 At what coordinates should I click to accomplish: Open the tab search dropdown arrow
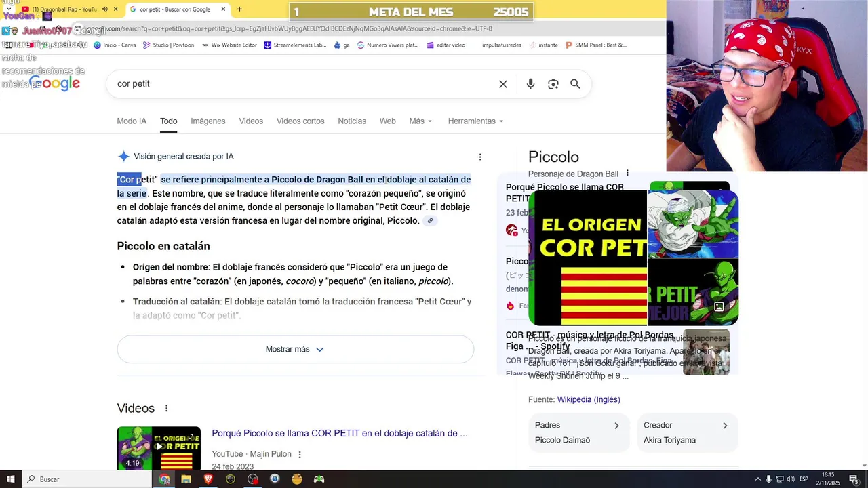click(x=7, y=9)
